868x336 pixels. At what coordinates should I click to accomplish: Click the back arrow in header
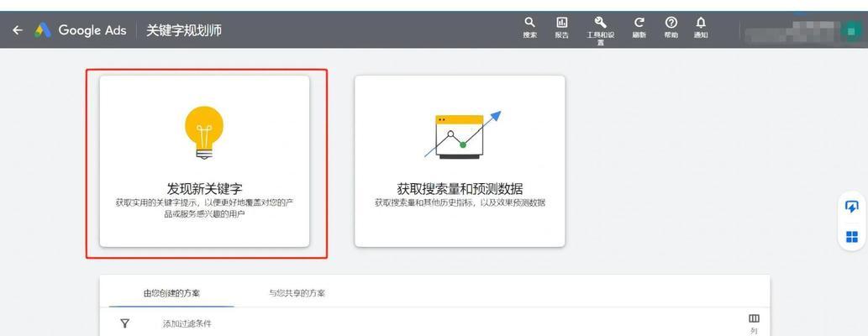click(18, 30)
